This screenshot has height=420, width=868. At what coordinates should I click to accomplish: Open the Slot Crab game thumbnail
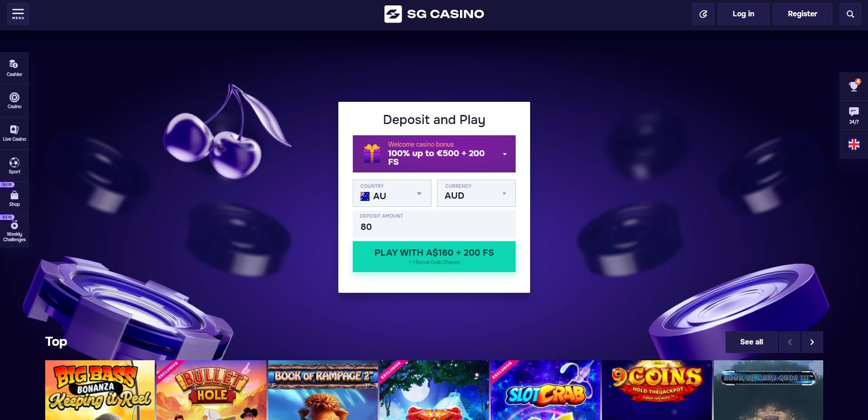tap(545, 390)
